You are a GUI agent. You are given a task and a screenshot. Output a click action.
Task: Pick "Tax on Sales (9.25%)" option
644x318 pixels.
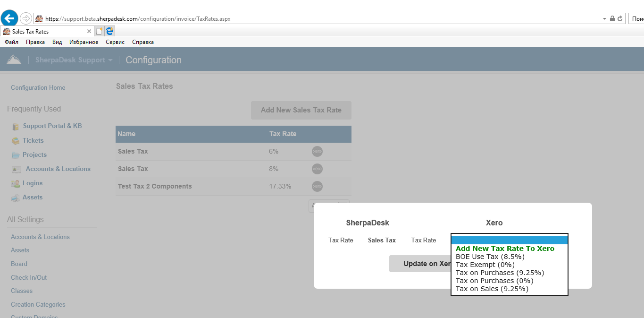pos(492,289)
